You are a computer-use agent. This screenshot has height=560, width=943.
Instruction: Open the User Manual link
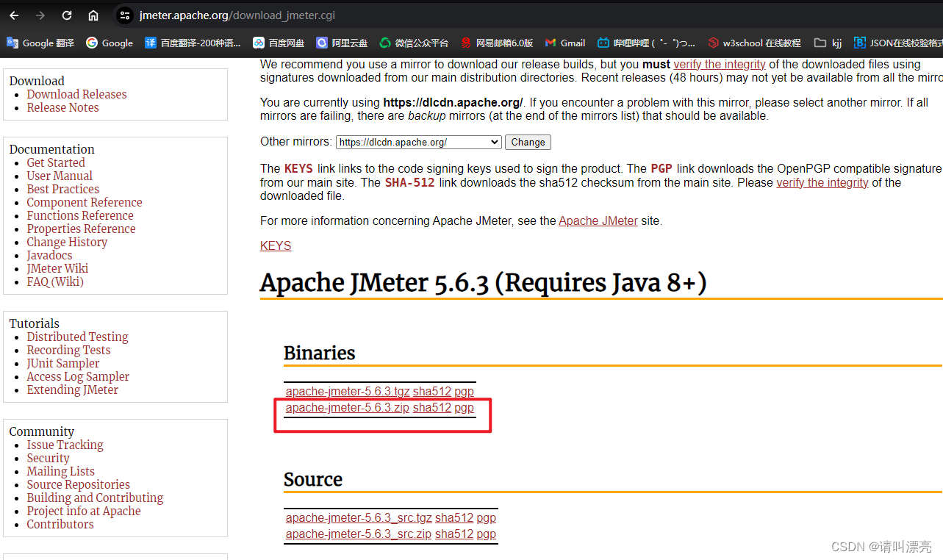(60, 176)
